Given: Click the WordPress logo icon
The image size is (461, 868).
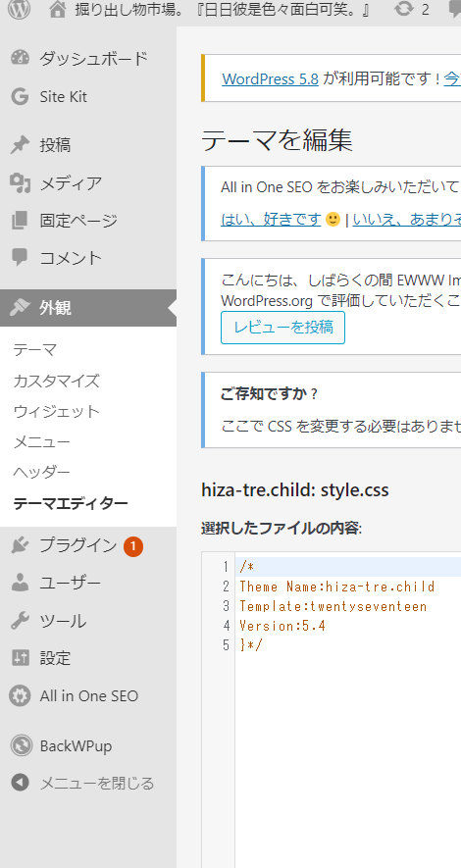Looking at the screenshot, I should click(19, 10).
